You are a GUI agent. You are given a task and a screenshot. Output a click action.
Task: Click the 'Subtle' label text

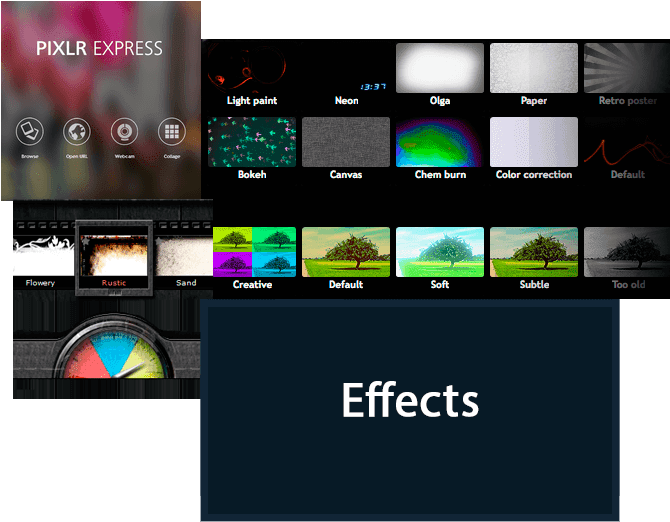pos(534,284)
